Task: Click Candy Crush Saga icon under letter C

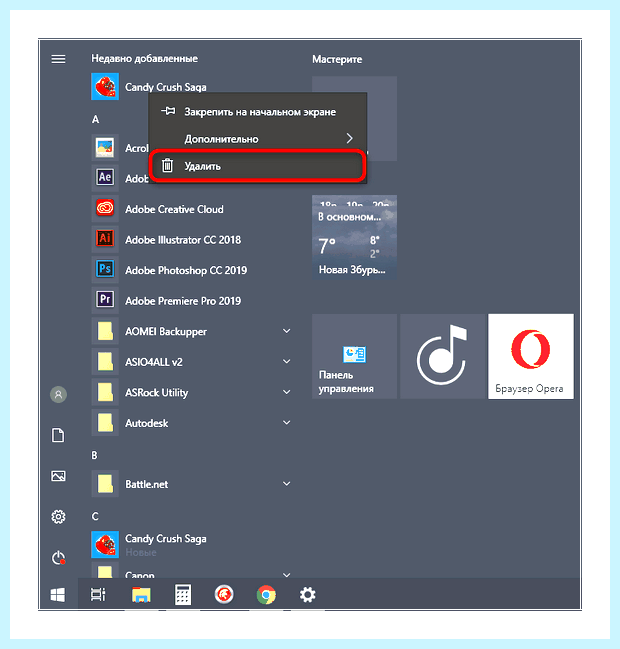Action: [105, 544]
